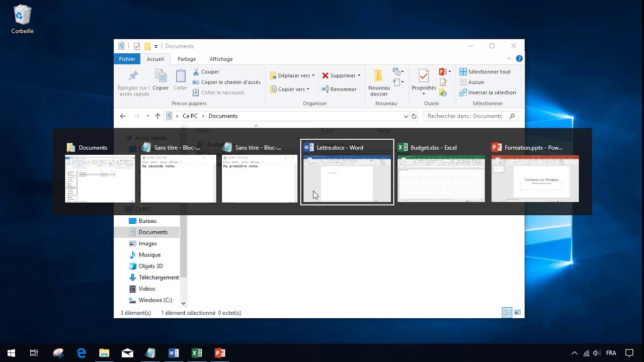Image resolution: width=644 pixels, height=362 pixels.
Task: Click the Modifier pencil icon in Ouvrir group
Action: (x=443, y=82)
